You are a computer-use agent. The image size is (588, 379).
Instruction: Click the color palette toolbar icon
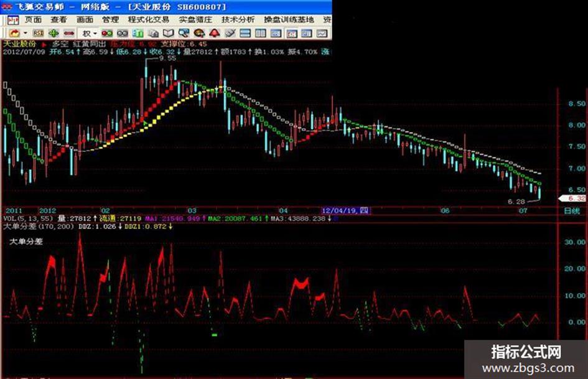pyautogui.click(x=199, y=34)
